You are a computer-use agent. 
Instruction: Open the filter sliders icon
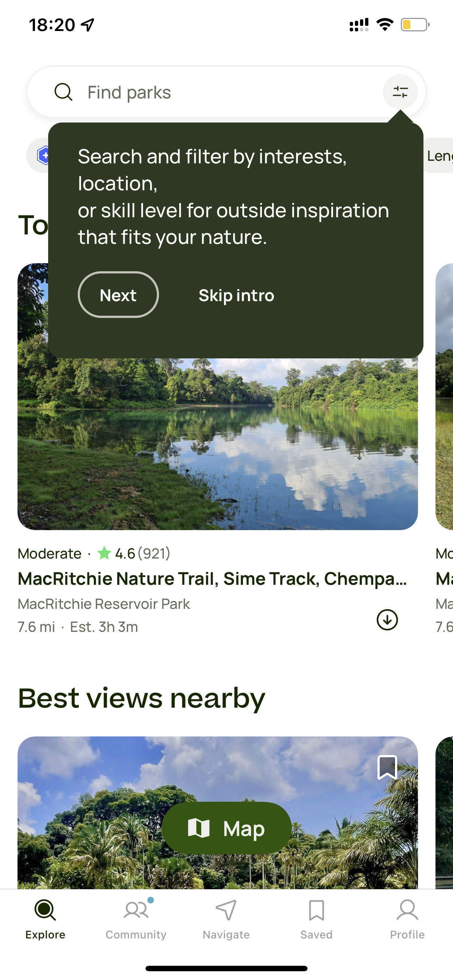coord(400,92)
